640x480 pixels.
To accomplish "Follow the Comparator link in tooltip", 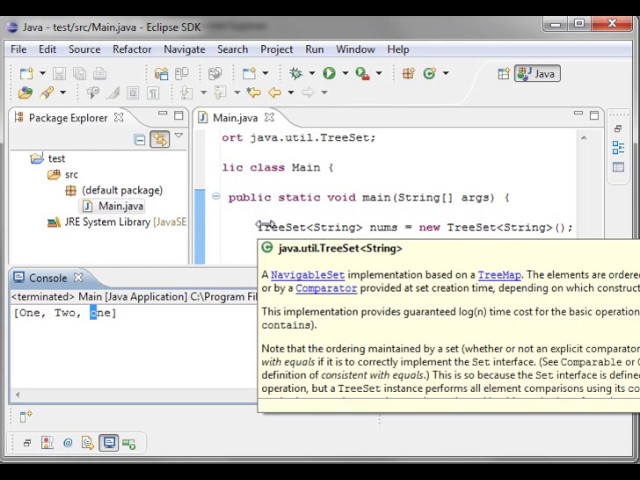I will (326, 288).
